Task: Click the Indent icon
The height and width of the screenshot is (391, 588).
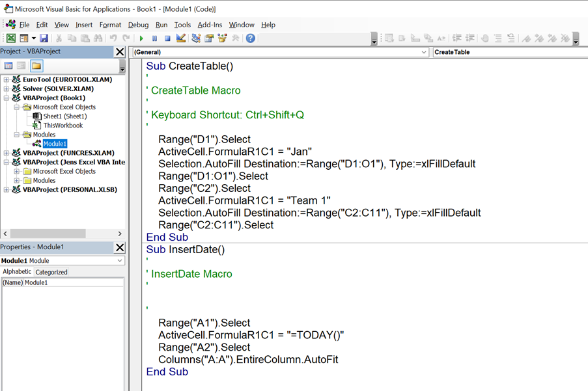Action: (456, 38)
